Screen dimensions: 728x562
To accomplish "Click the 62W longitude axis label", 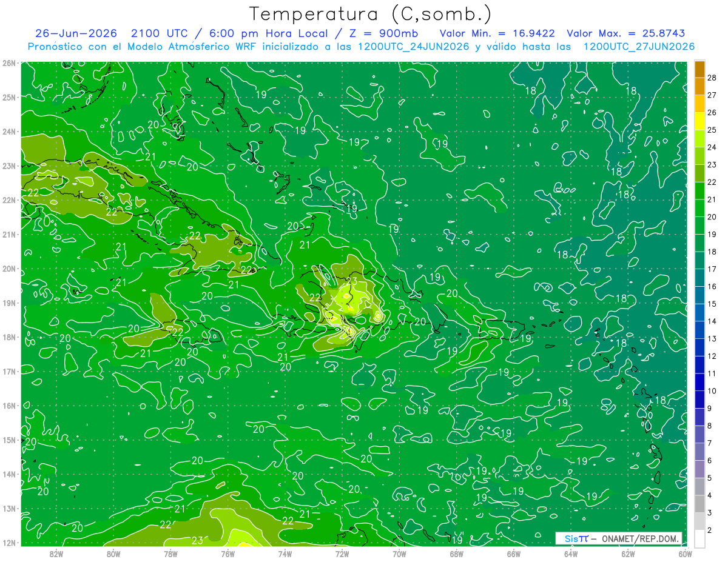I will click(x=628, y=554).
